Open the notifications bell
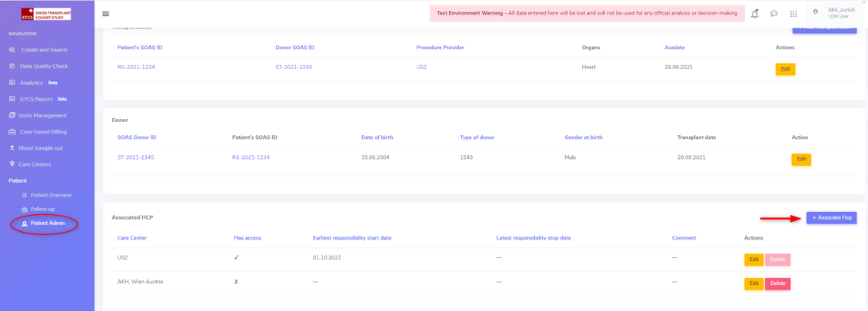Image resolution: width=868 pixels, height=311 pixels. (x=754, y=14)
